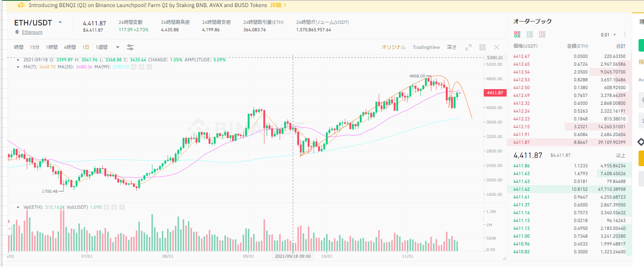Image resolution: width=644 pixels, height=267 pixels.
Task: Open the 詳細 link in announcement banner
Action: click(x=278, y=5)
